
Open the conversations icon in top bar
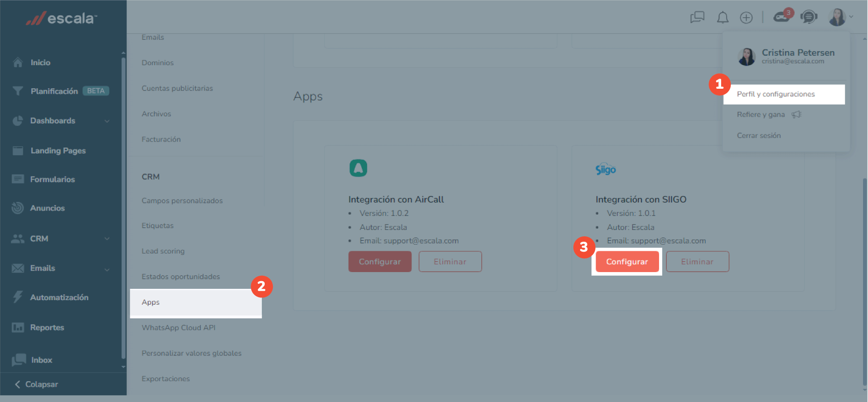pyautogui.click(x=697, y=18)
